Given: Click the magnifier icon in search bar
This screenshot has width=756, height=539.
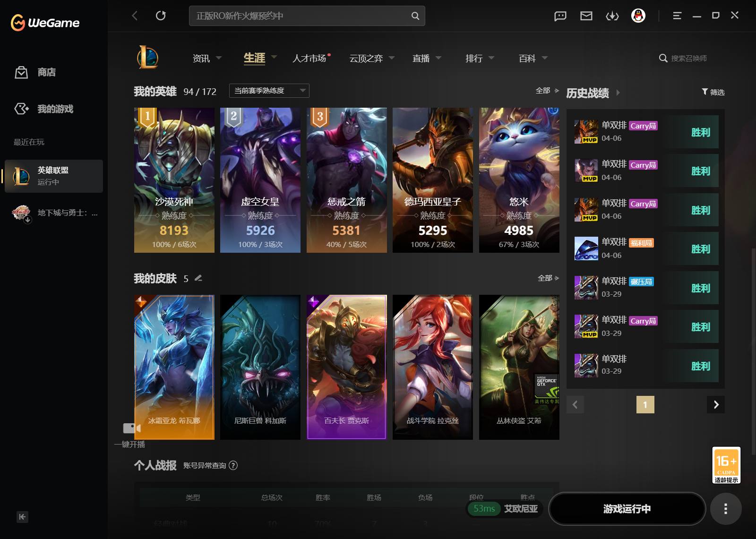Looking at the screenshot, I should tap(415, 16).
